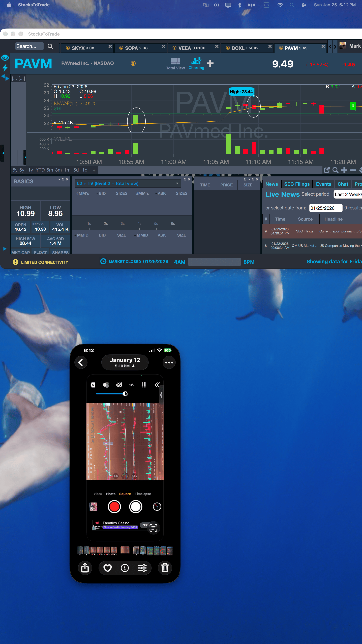Click the eye icon in the left sidebar
Image resolution: width=362 pixels, height=644 pixels.
pyautogui.click(x=5, y=58)
